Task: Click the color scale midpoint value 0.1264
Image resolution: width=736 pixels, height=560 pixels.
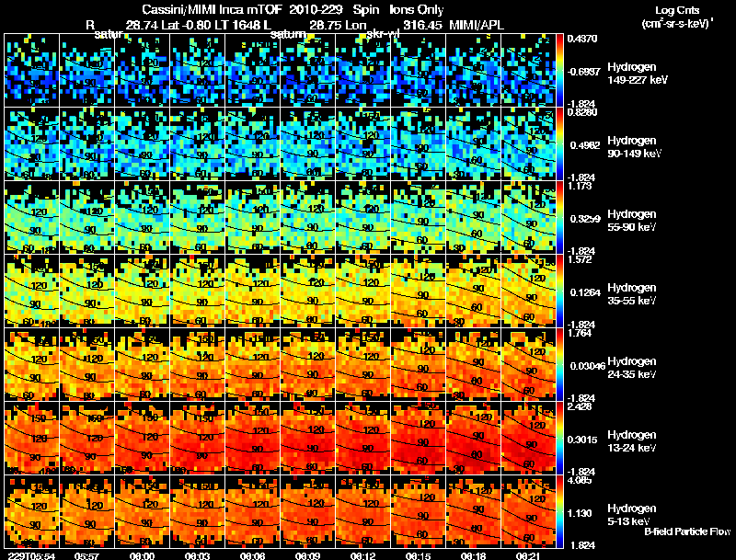Action: click(585, 292)
